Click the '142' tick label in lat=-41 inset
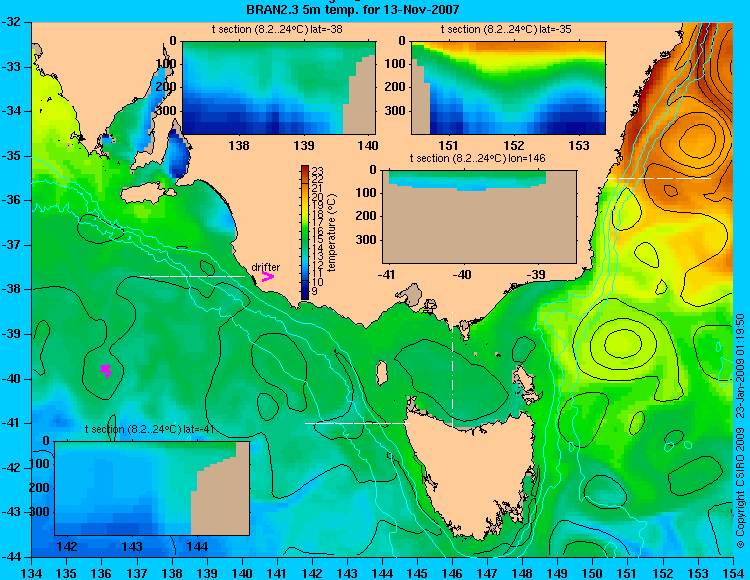The height and width of the screenshot is (580, 750). (x=66, y=547)
